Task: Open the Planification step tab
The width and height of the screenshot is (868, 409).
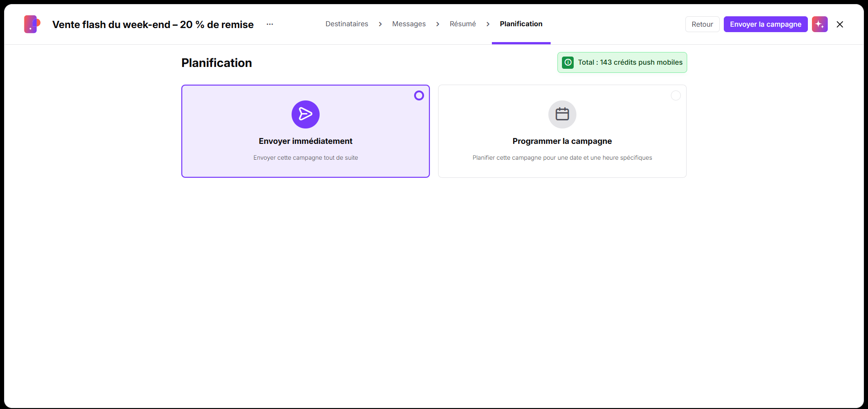Action: click(x=521, y=24)
